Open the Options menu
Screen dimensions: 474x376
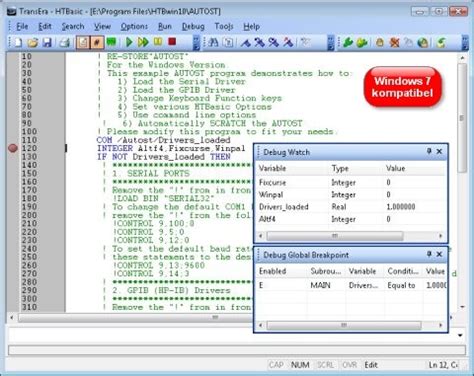click(x=134, y=26)
